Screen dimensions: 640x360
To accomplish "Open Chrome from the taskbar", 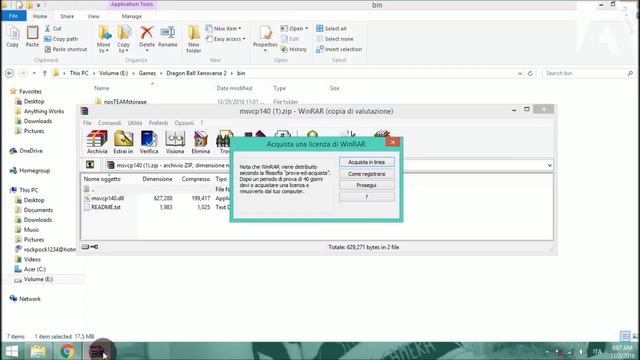I will coord(67,351).
